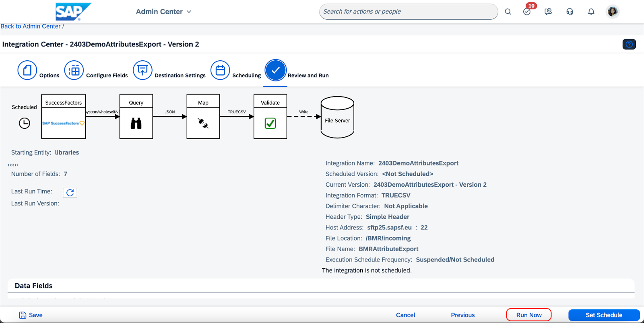
Task: Click the Delimiter Character Not Applicable value
Action: 406,206
